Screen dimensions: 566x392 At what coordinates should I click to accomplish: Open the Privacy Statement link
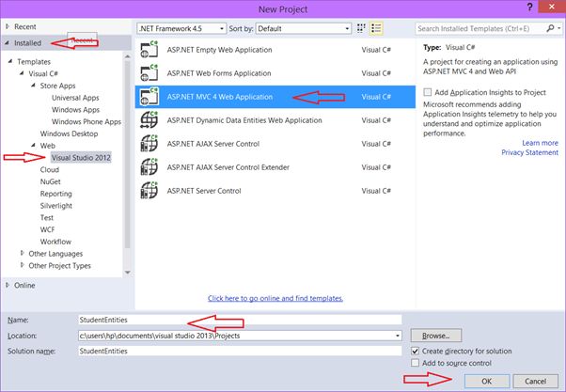[x=529, y=152]
